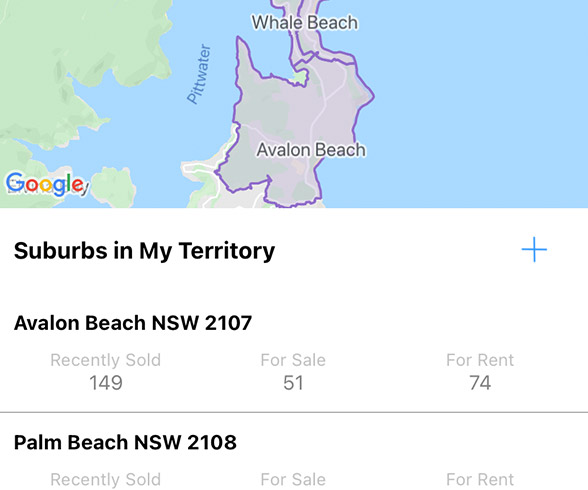
Task: Open the Google logo on the map
Action: point(45,184)
